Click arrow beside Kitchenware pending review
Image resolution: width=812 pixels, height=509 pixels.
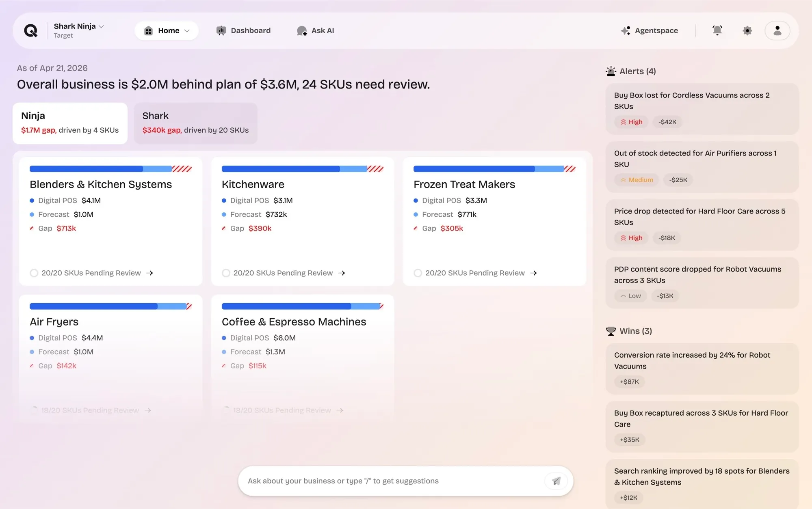(342, 273)
